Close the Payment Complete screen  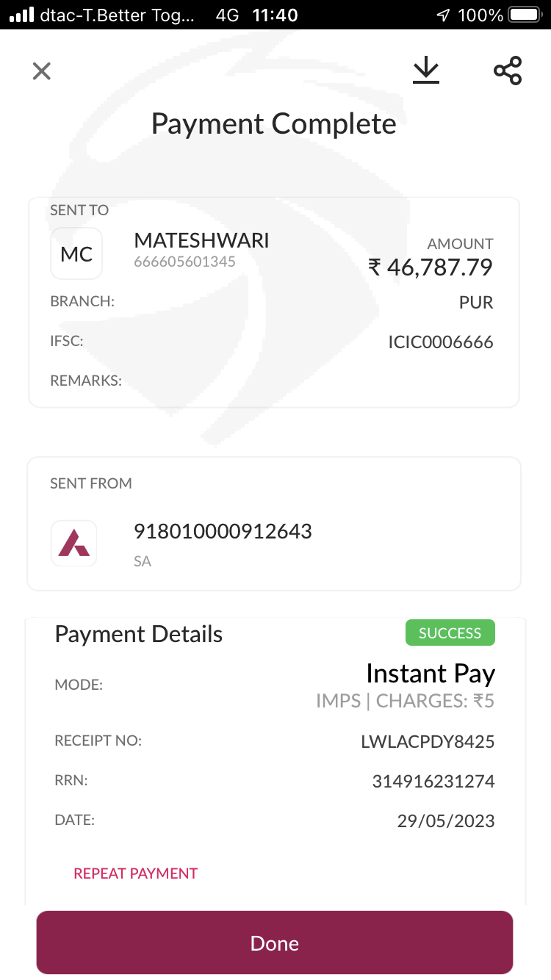coord(42,71)
